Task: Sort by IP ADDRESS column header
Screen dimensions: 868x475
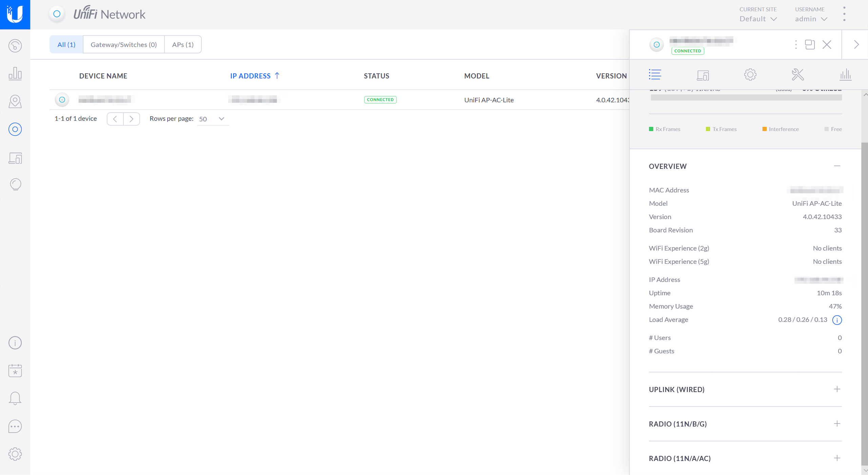Action: 250,76
